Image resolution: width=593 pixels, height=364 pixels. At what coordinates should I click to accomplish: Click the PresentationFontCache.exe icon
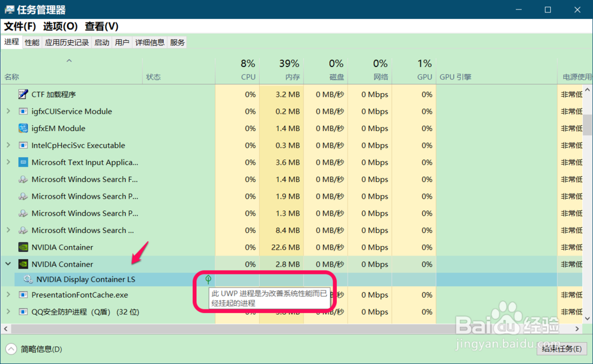click(23, 295)
